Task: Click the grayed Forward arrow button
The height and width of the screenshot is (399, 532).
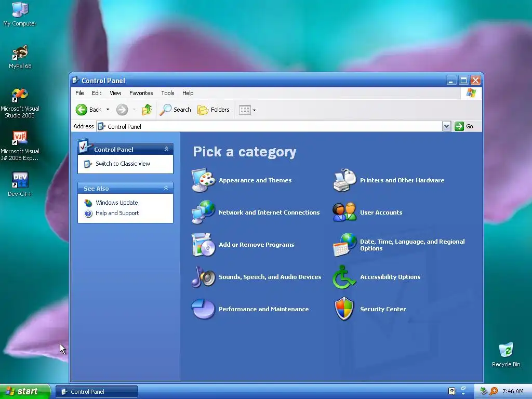Action: click(122, 110)
